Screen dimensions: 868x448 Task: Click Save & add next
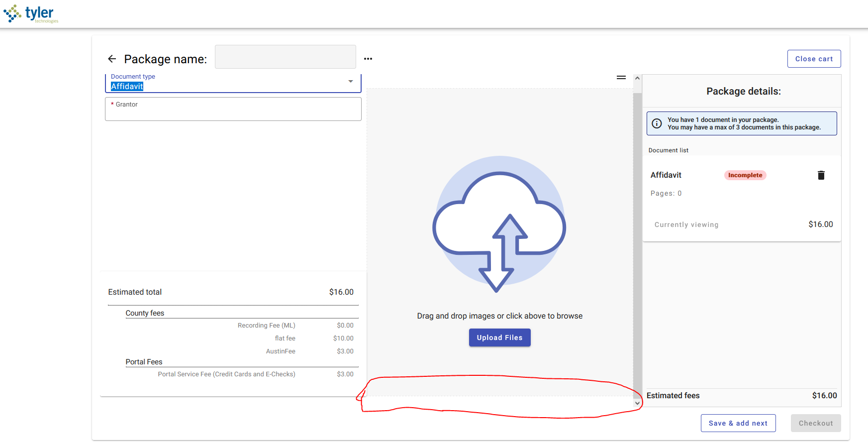[x=738, y=423]
